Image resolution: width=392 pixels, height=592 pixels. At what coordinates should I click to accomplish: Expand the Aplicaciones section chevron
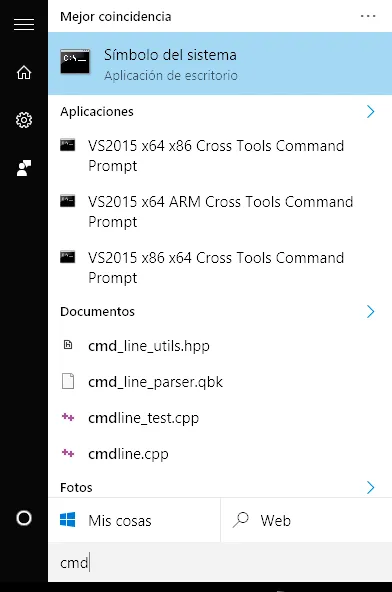370,111
